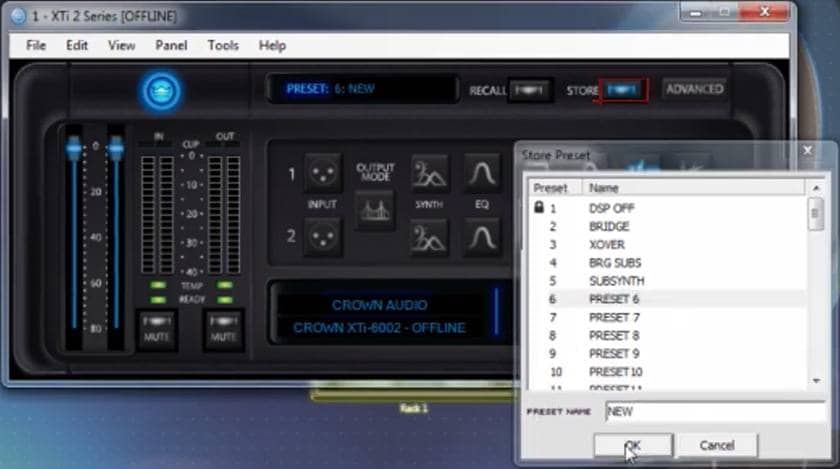Toggle the left channel Mute button

(156, 328)
